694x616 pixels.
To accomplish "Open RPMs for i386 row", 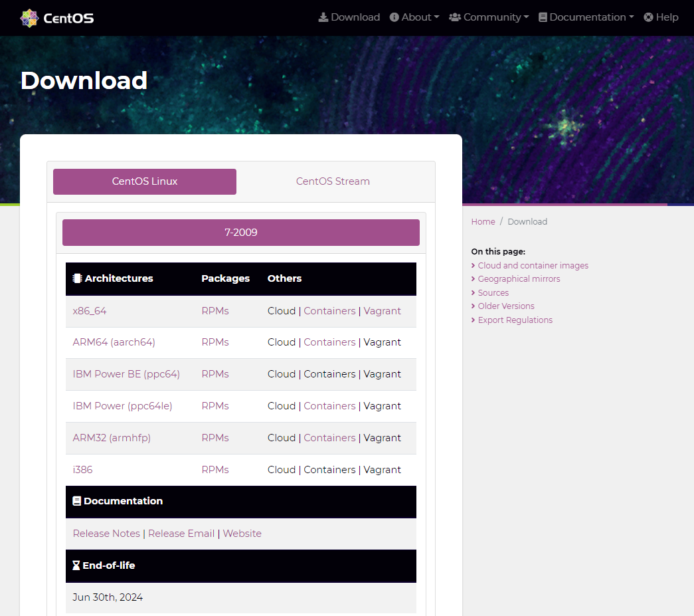I will (215, 470).
